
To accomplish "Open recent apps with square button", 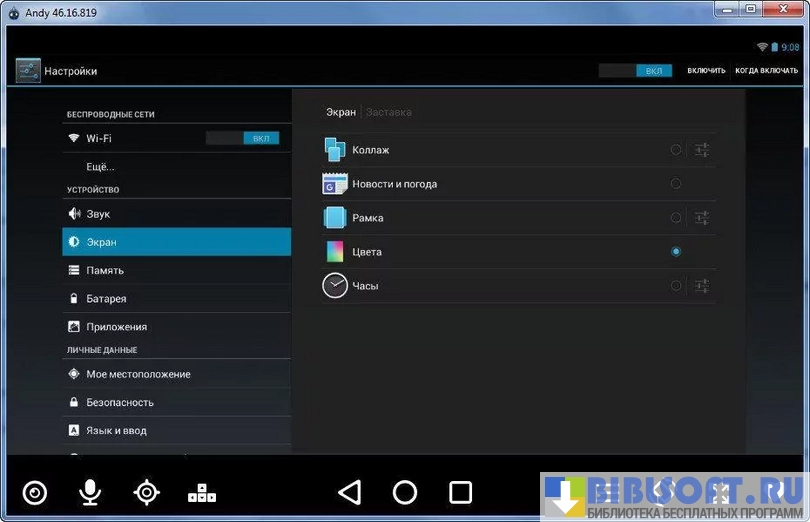I will (x=460, y=492).
